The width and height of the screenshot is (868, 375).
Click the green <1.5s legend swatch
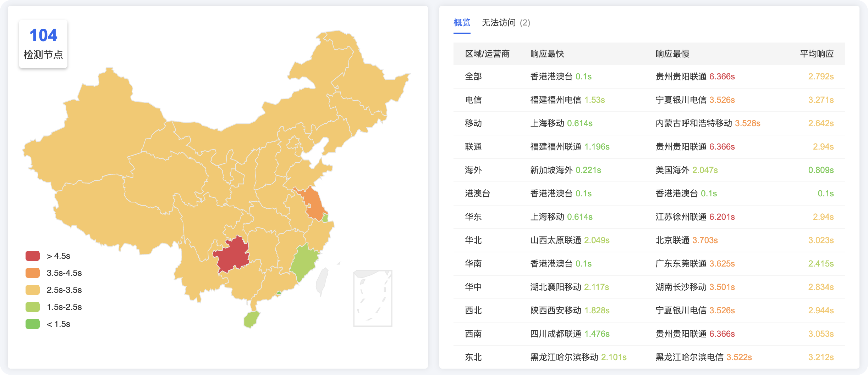(x=33, y=324)
